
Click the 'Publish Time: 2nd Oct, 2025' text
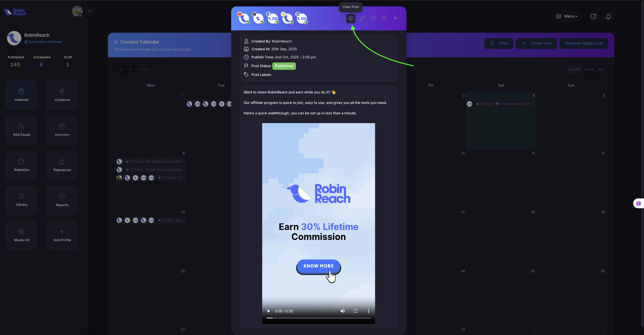(283, 57)
